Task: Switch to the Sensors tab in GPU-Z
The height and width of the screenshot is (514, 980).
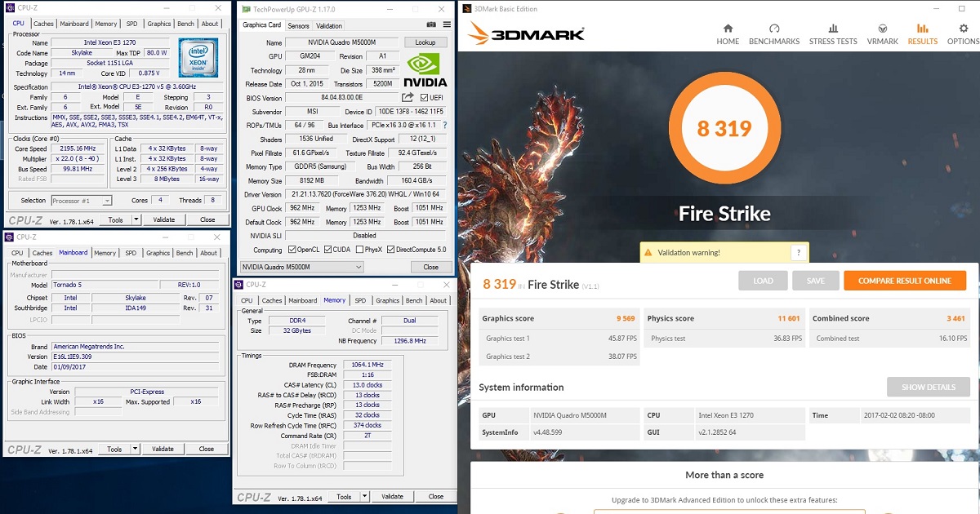Action: pyautogui.click(x=298, y=25)
